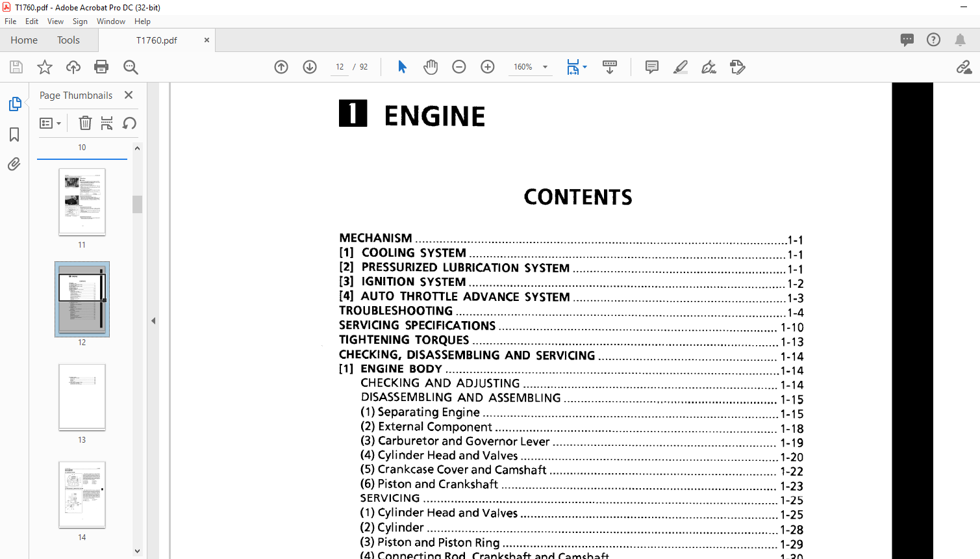Open the Help menu
980x559 pixels.
coord(142,21)
